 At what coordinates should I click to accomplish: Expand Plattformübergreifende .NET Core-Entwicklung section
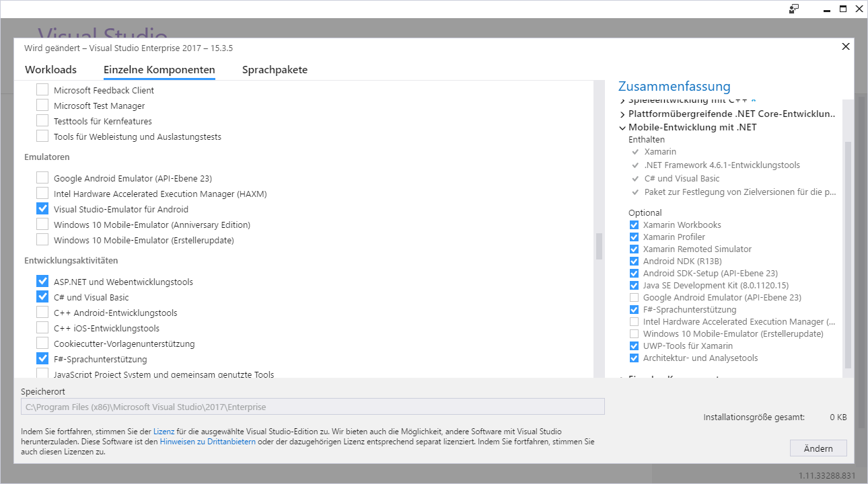point(622,114)
